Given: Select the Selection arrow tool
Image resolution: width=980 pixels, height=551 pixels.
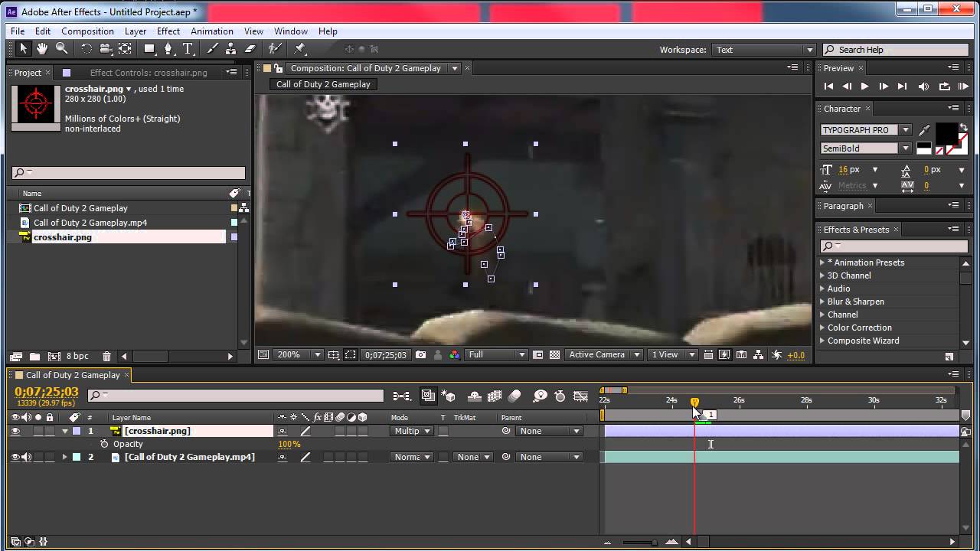Looking at the screenshot, I should [x=23, y=48].
